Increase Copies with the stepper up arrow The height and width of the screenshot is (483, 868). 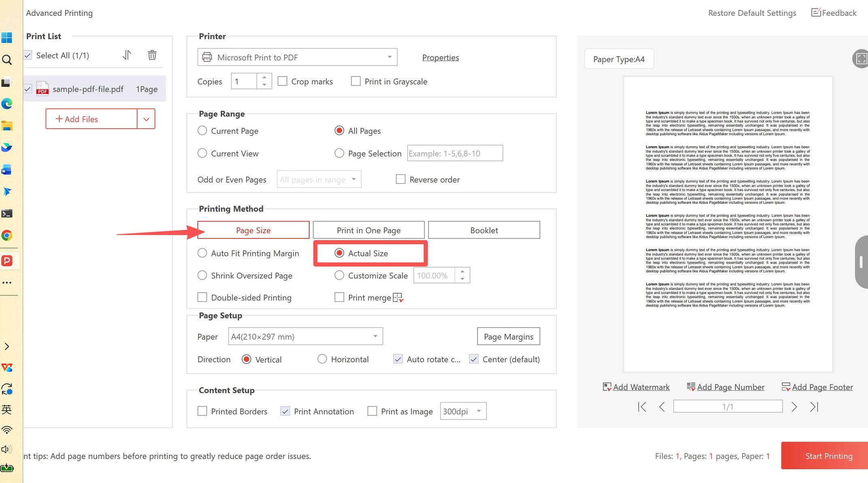(x=264, y=77)
